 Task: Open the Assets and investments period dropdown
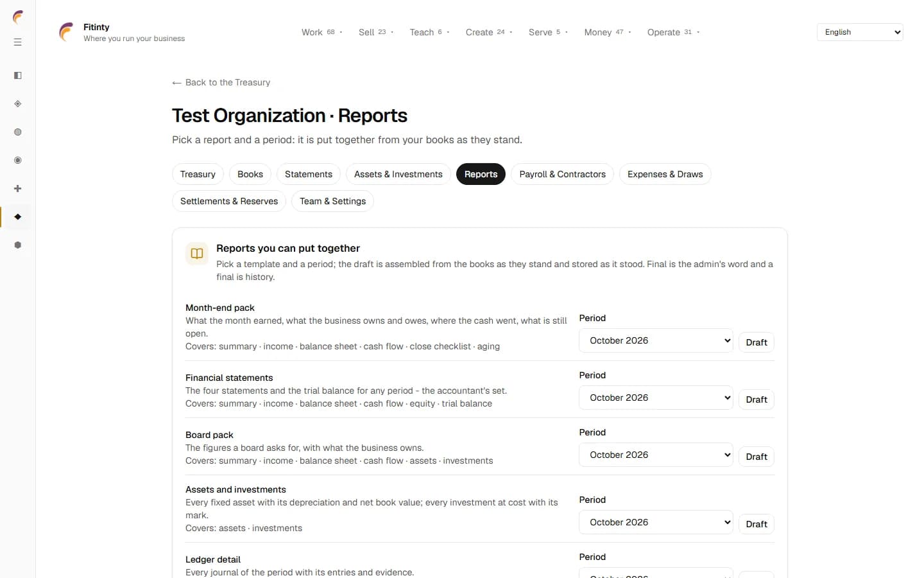[656, 522]
